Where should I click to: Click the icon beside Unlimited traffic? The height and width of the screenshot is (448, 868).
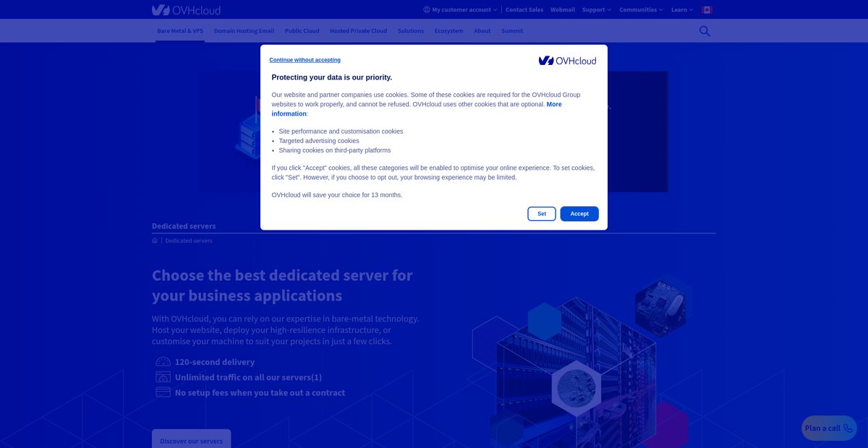click(163, 377)
